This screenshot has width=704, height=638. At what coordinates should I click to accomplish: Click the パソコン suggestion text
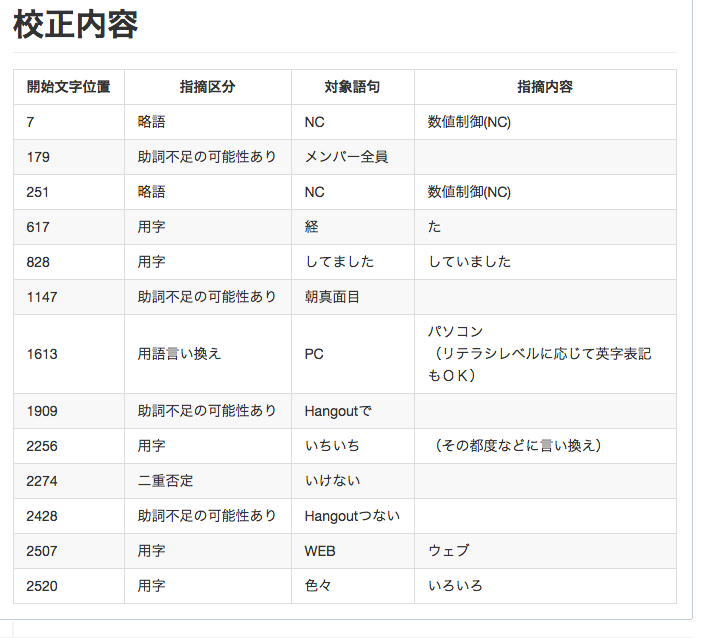pos(455,332)
